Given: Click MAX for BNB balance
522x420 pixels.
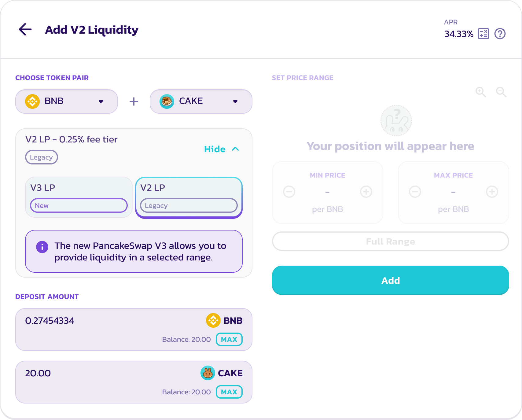Looking at the screenshot, I should click(229, 339).
